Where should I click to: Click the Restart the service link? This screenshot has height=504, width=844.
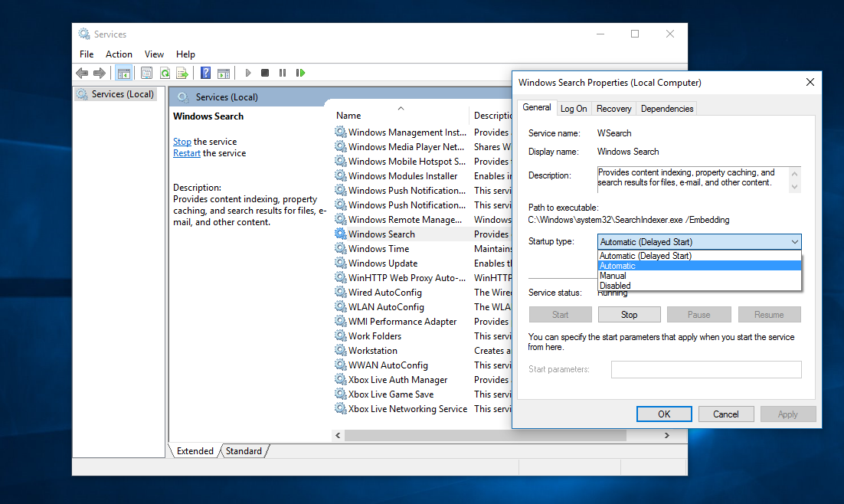(x=187, y=153)
